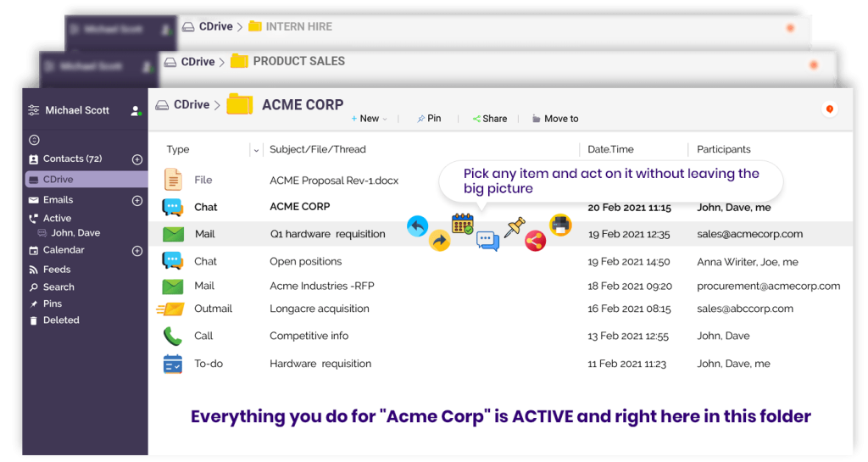This screenshot has width=868, height=462.
Task: Open Pins in the sidebar
Action: pos(52,303)
